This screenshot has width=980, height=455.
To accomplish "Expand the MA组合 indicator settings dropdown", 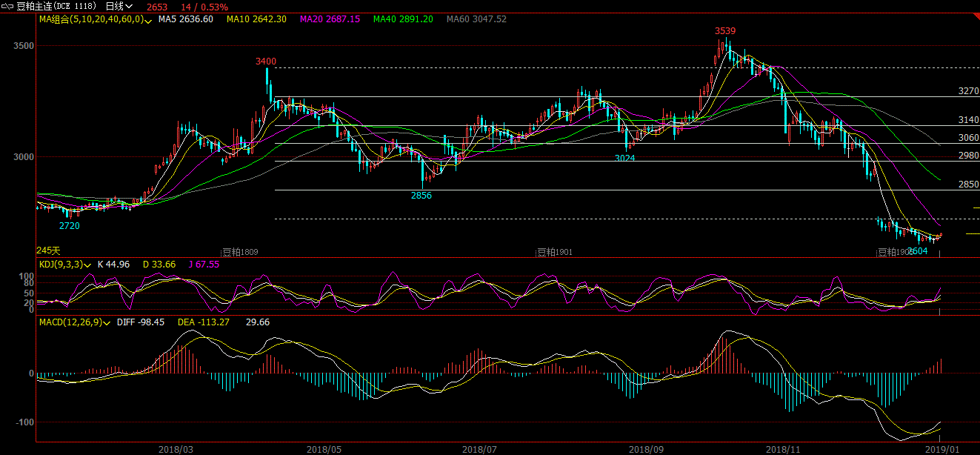I will [x=149, y=20].
